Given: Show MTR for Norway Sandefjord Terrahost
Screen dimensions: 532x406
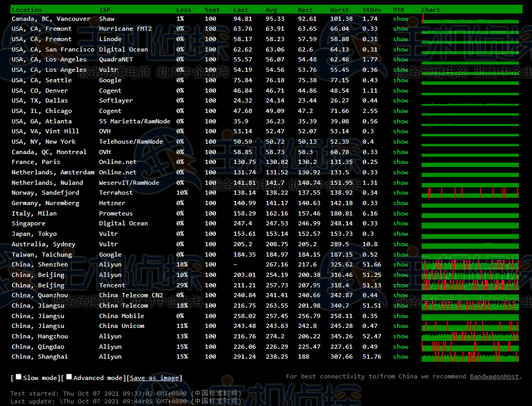Looking at the screenshot, I should [x=400, y=193].
